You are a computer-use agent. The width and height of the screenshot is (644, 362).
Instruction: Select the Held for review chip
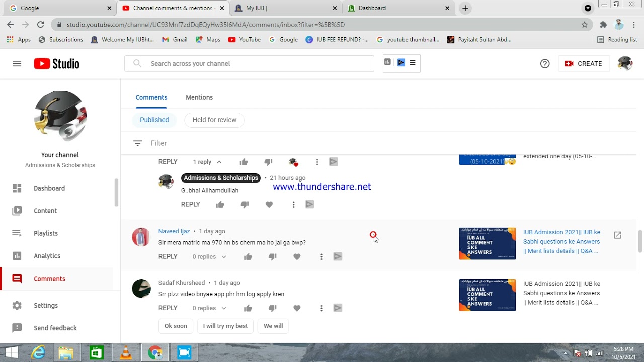coord(214,120)
